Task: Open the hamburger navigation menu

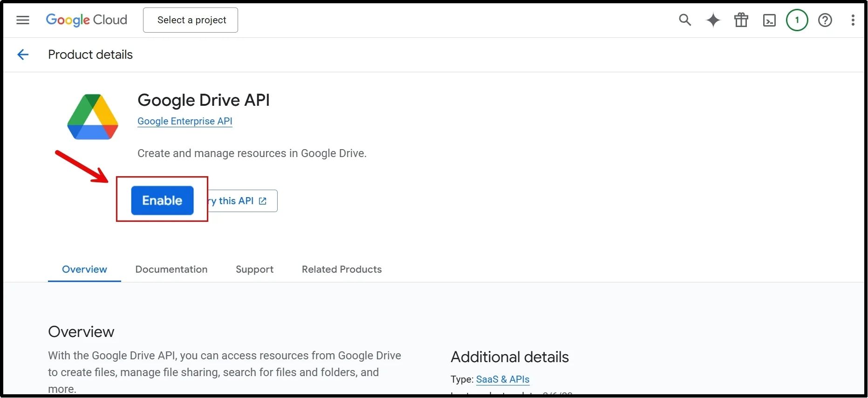Action: [x=22, y=20]
